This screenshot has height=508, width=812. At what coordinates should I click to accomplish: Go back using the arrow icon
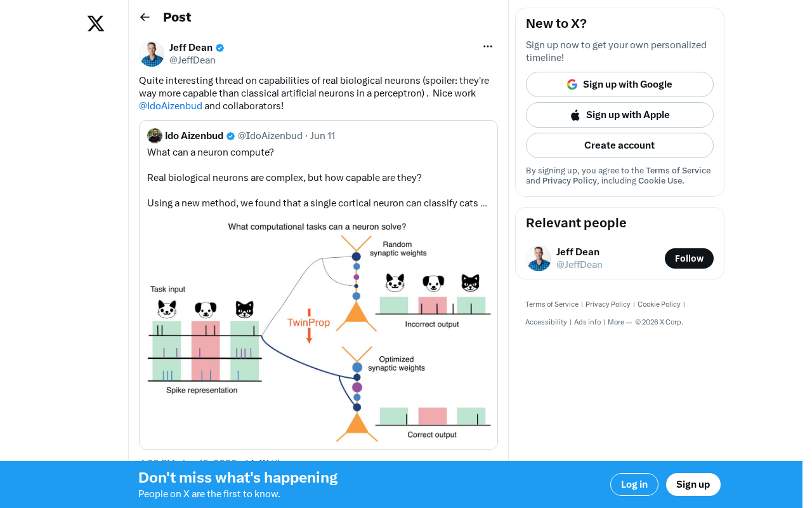145,17
